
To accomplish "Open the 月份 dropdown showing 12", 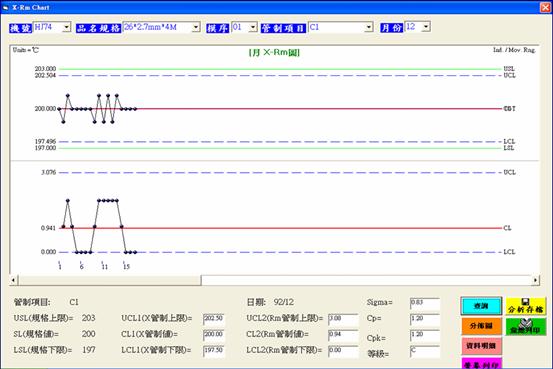I will (x=426, y=27).
